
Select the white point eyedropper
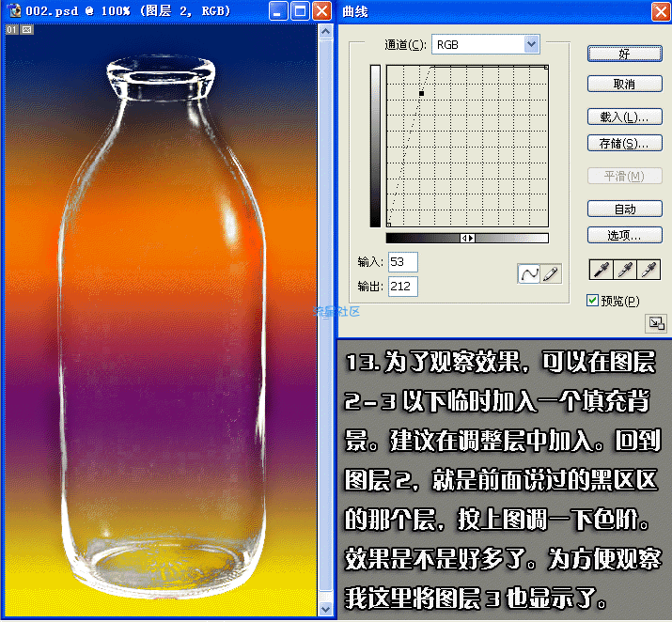coord(649,270)
